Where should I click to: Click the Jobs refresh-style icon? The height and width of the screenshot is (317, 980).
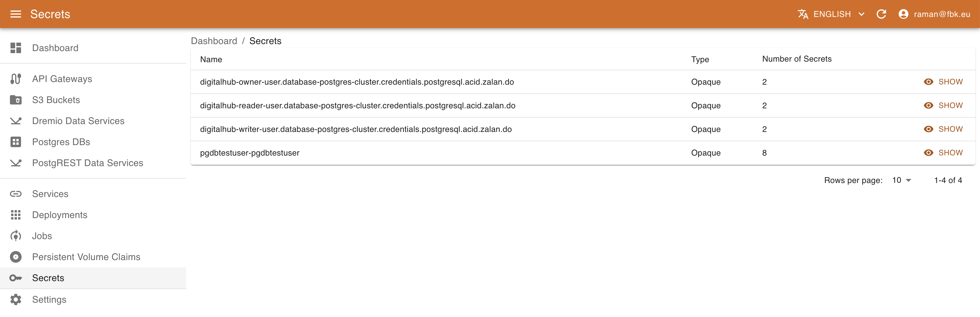(x=15, y=236)
